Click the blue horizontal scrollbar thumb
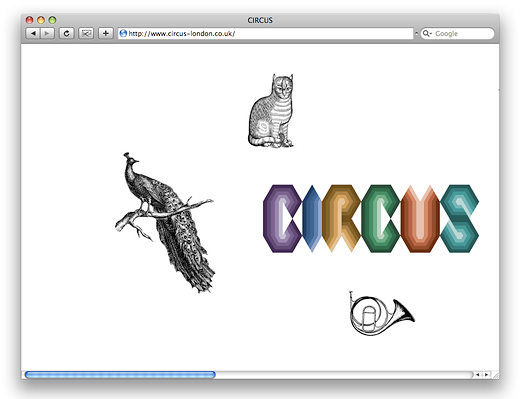 [120, 375]
